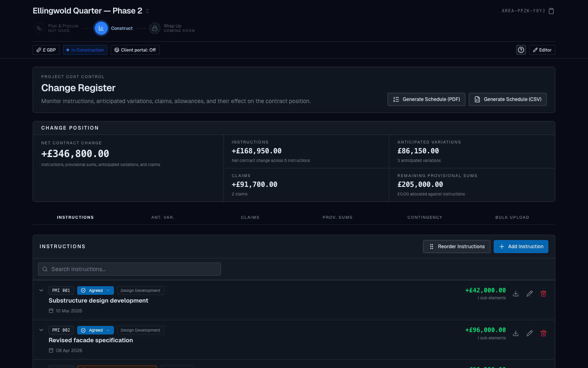This screenshot has height=368, width=588.
Task: Click the PMI 002 reference badge
Action: click(61, 330)
